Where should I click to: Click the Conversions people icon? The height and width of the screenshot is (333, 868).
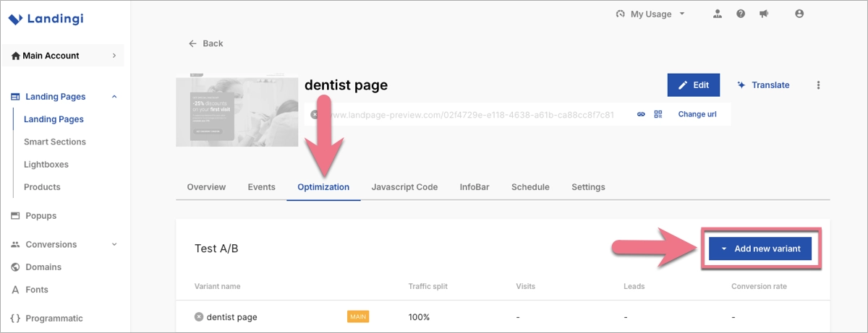pyautogui.click(x=15, y=244)
